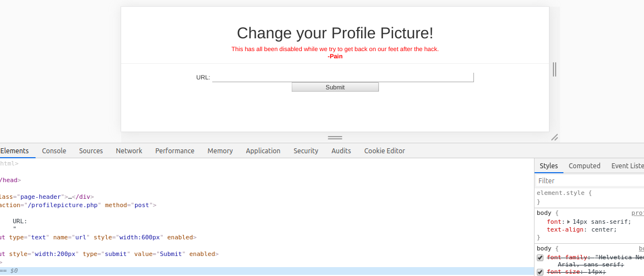
Task: Click into the URL text field
Action: click(x=343, y=77)
